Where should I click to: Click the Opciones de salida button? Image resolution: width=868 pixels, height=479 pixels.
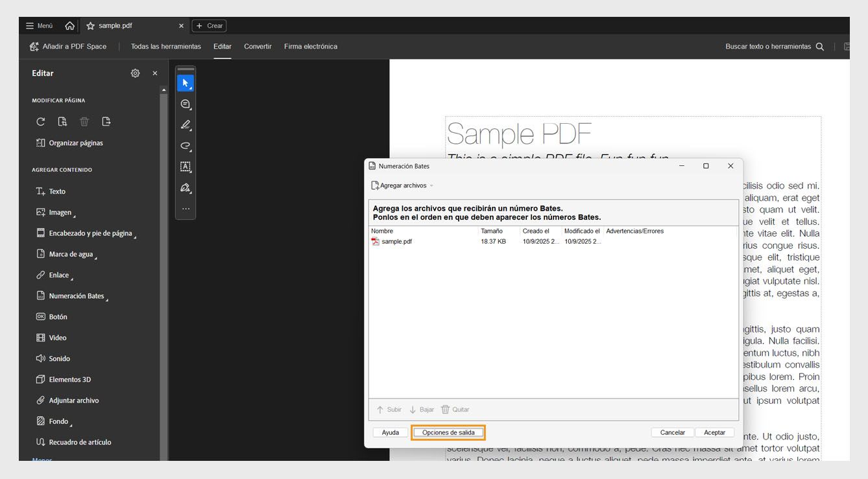[448, 432]
